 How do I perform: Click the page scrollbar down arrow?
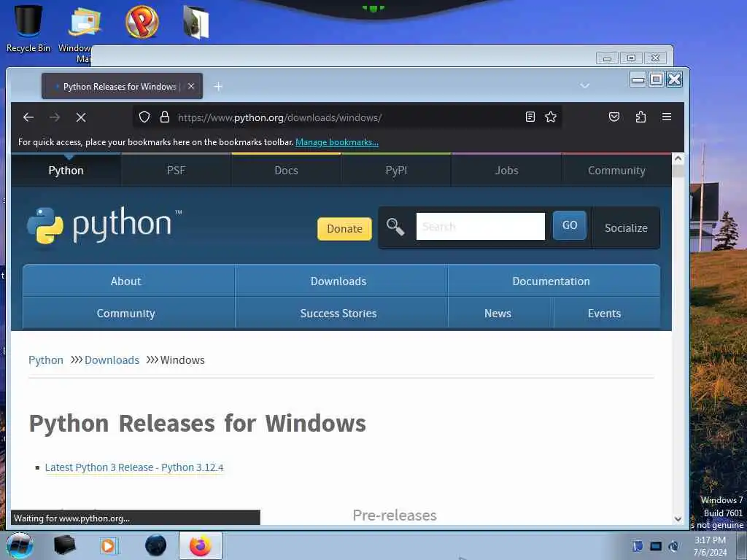click(x=678, y=519)
